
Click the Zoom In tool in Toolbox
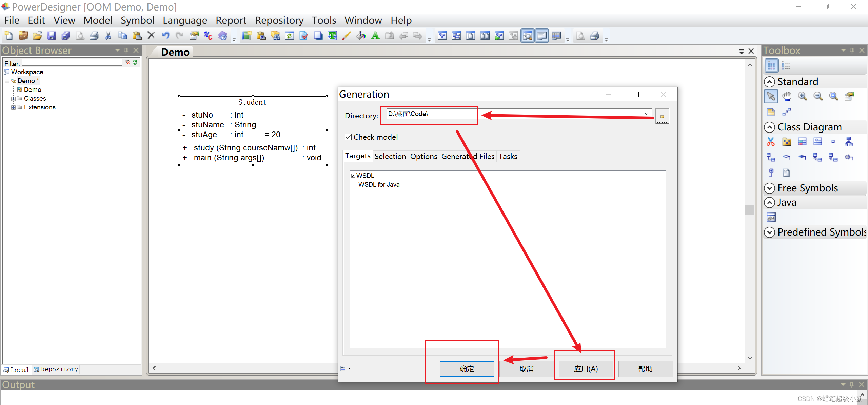[802, 97]
